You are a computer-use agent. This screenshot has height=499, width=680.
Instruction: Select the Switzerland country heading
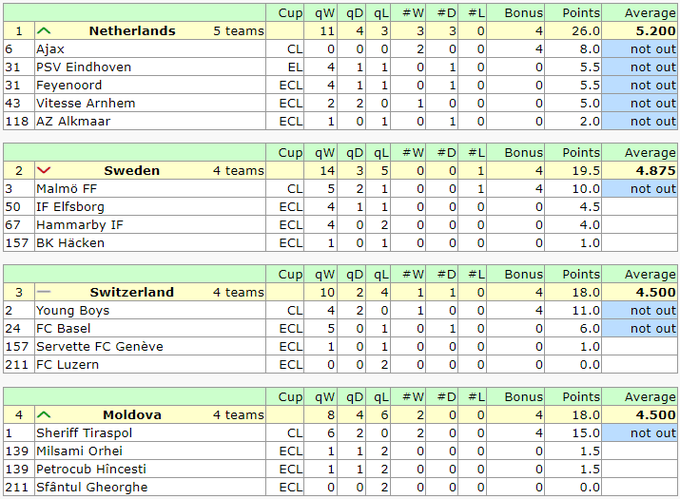[x=132, y=293]
